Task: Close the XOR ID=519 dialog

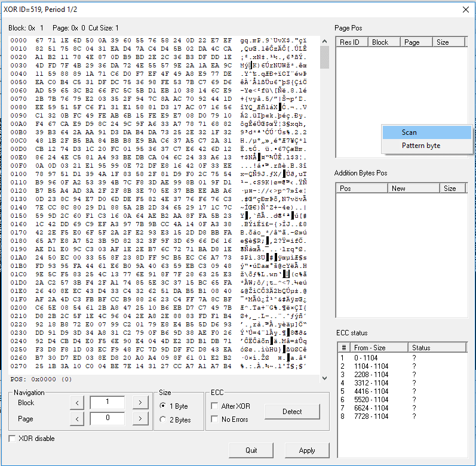Action: [466, 10]
